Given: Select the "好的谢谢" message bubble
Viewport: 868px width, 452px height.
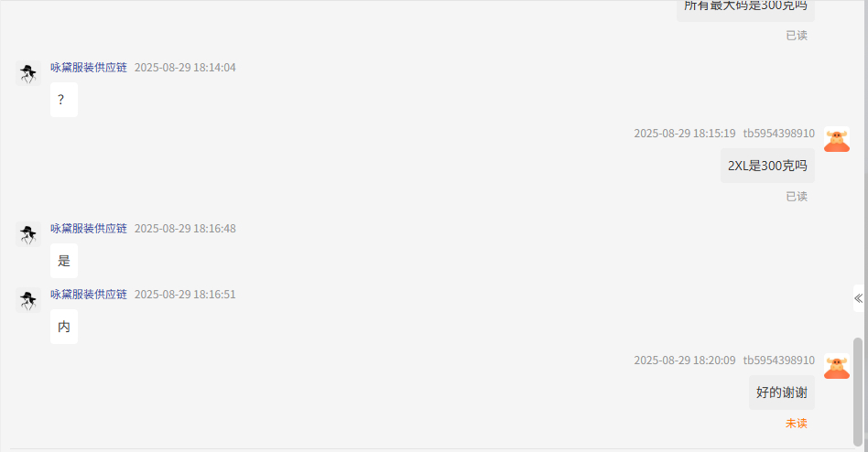Looking at the screenshot, I should tap(782, 393).
